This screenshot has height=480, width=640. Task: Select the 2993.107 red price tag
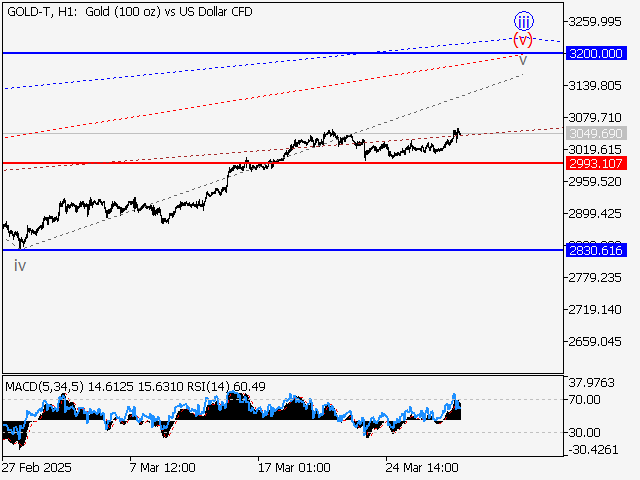tap(595, 163)
